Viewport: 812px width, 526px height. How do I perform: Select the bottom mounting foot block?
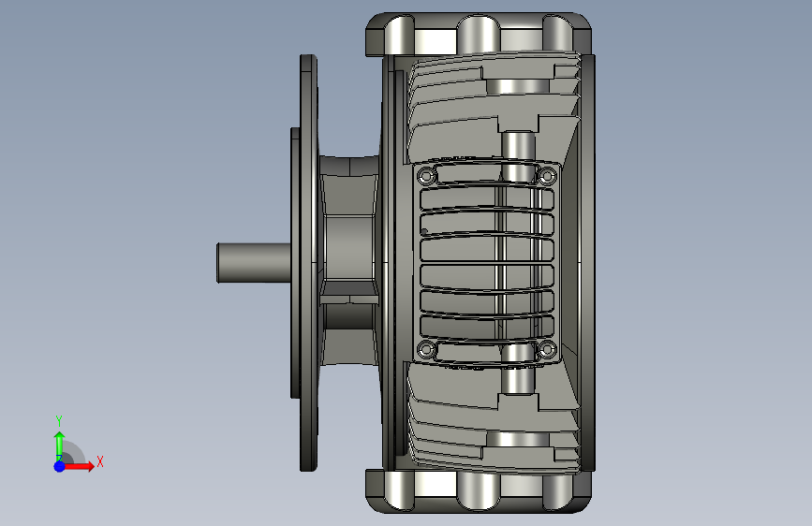click(479, 491)
